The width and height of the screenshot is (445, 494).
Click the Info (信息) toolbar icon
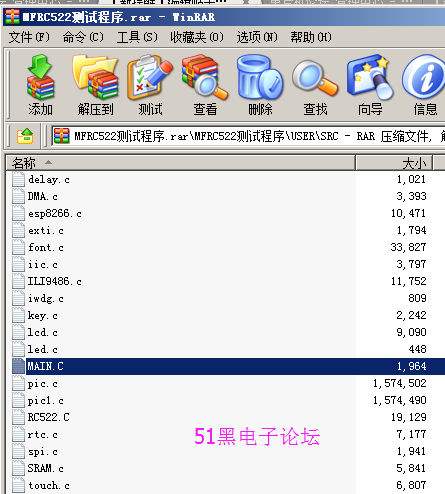pos(424,77)
